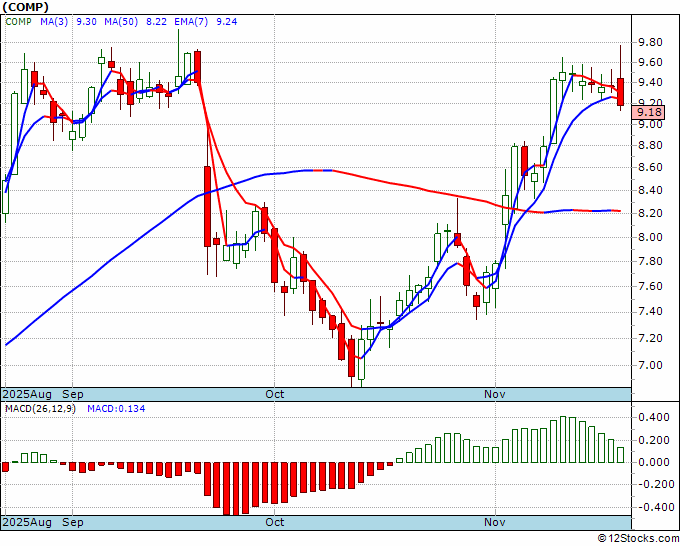
Task: Click the MACD(26,12,9) indicator label
Action: (x=40, y=409)
